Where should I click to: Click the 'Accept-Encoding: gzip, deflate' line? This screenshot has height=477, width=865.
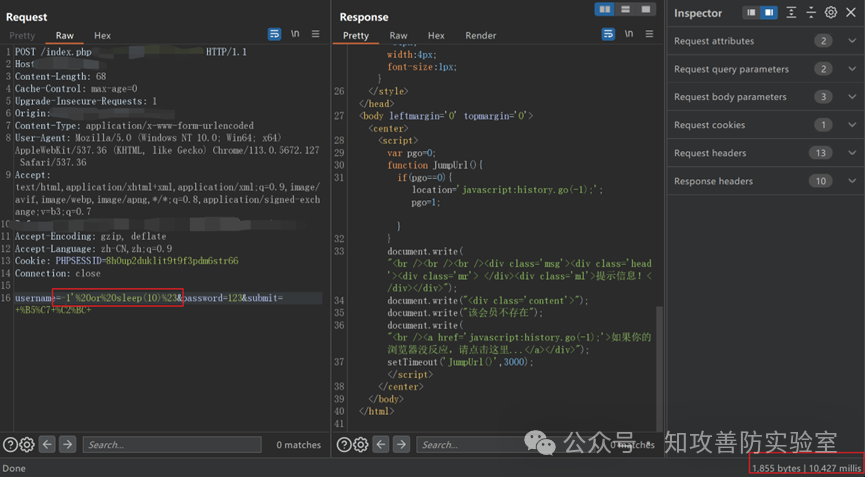tap(90, 236)
